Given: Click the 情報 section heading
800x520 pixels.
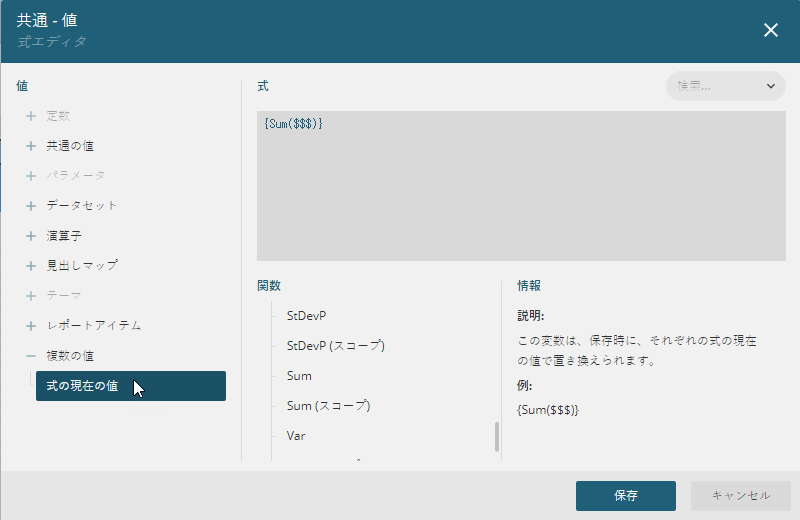Looking at the screenshot, I should [x=529, y=286].
